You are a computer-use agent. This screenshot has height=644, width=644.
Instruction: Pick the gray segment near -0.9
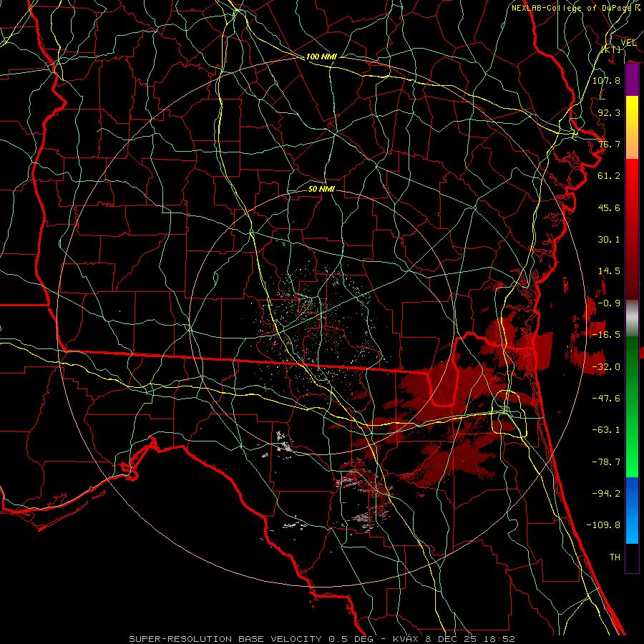pyautogui.click(x=632, y=318)
